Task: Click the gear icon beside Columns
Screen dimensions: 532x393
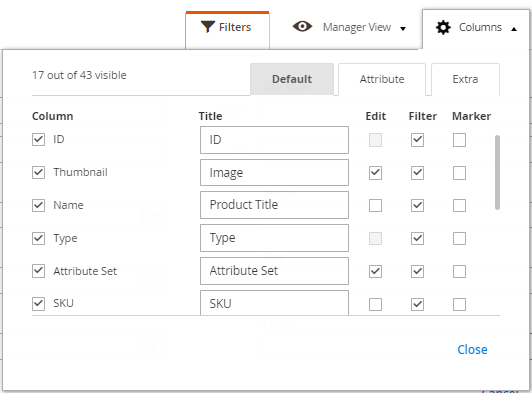Action: coord(443,27)
